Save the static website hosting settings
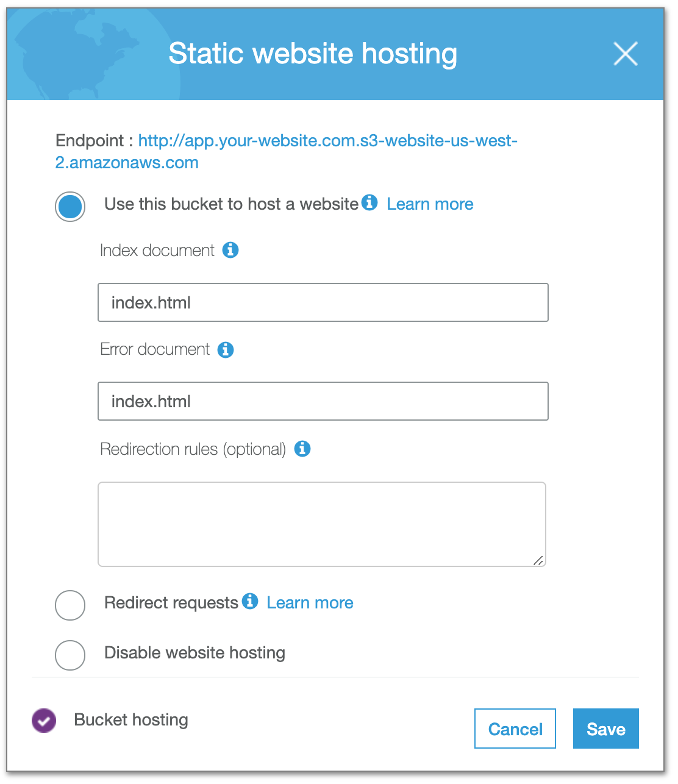This screenshot has height=784, width=678. [x=605, y=729]
